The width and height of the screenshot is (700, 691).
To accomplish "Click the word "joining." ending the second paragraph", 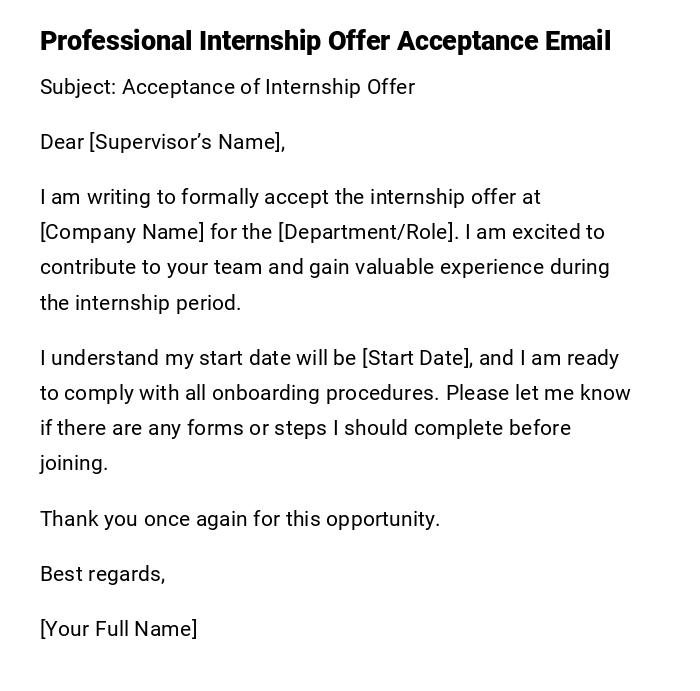I will (74, 463).
